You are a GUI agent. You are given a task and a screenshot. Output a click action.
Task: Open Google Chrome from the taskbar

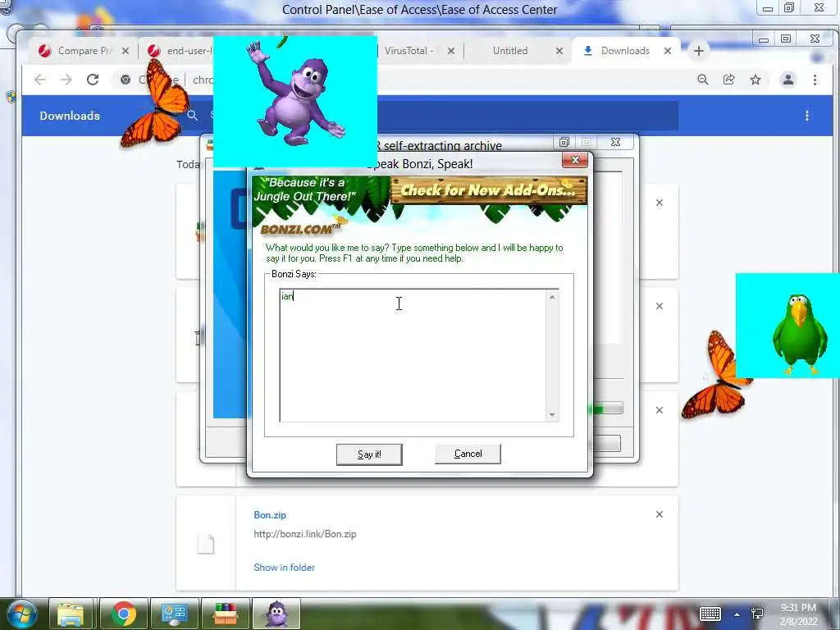point(123,614)
